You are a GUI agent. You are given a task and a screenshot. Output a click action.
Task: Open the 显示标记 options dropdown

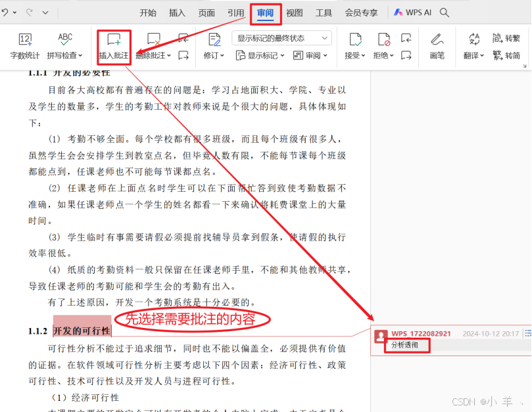(260, 55)
